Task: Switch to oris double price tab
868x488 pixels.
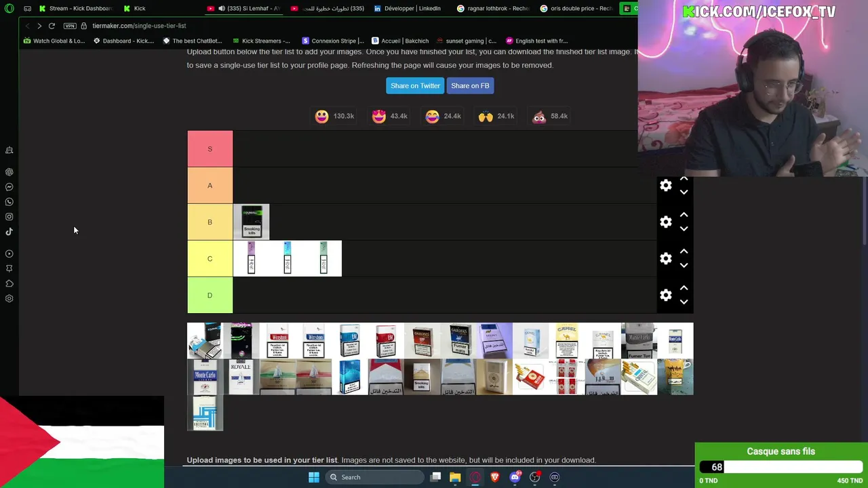Action: click(577, 8)
